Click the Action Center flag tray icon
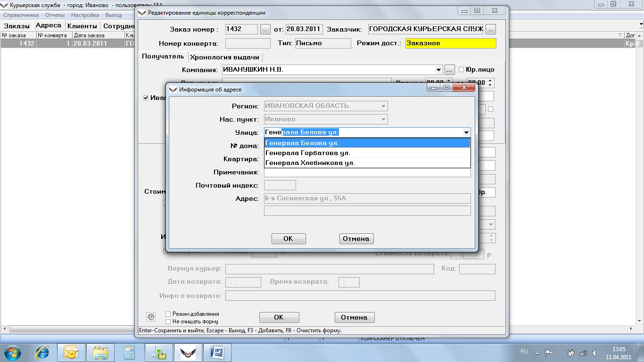644x362 pixels. 549,352
